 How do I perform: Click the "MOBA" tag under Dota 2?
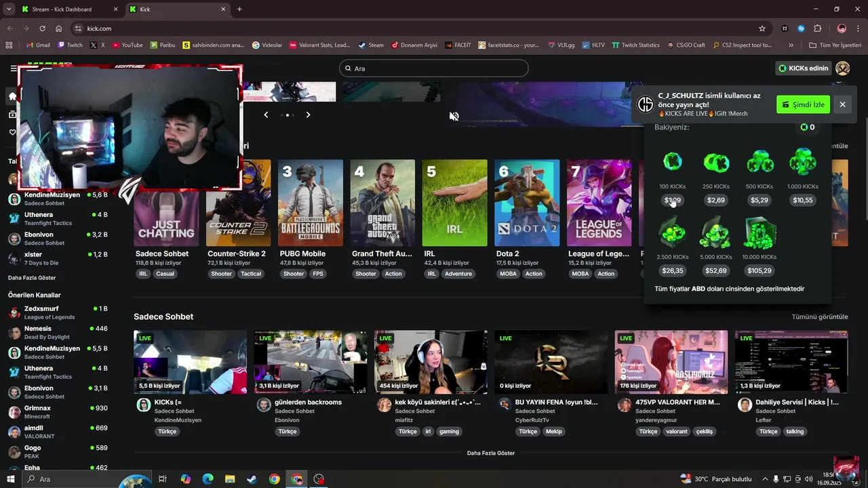pos(508,274)
